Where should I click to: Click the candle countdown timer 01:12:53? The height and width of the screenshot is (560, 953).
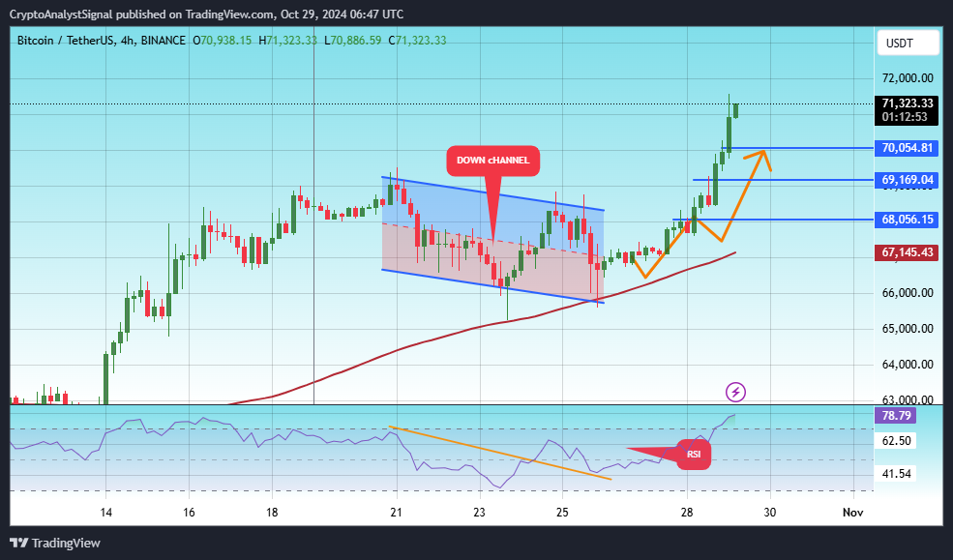[x=905, y=117]
